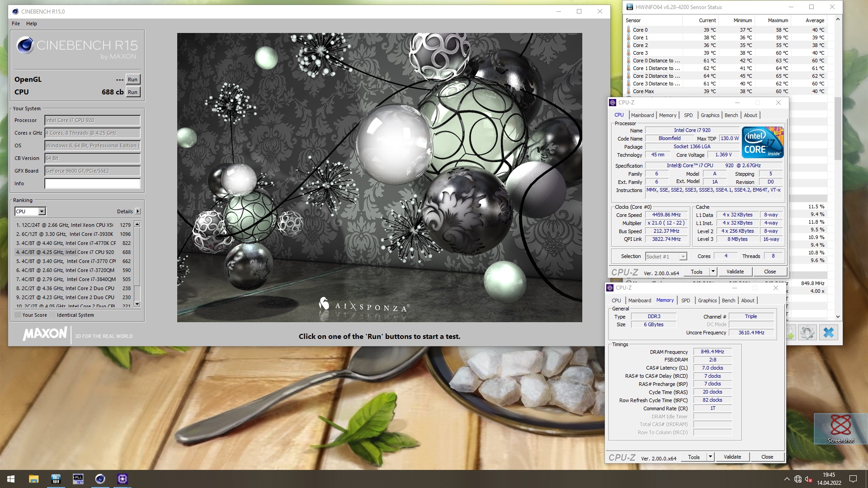Open Bench tab in upper CPU-Z
The height and width of the screenshot is (488, 868).
731,115
